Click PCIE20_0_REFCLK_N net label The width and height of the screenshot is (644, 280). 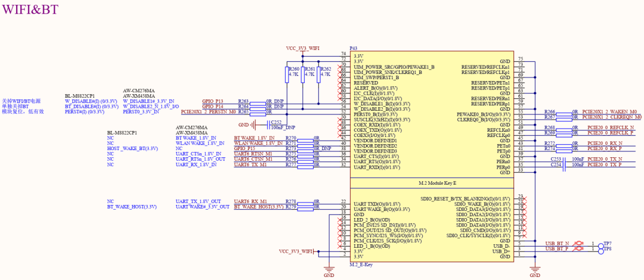point(611,127)
